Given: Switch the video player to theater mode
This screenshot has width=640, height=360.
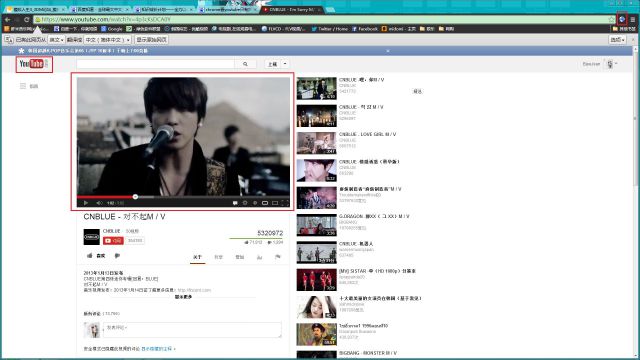Looking at the screenshot, I should click(275, 203).
